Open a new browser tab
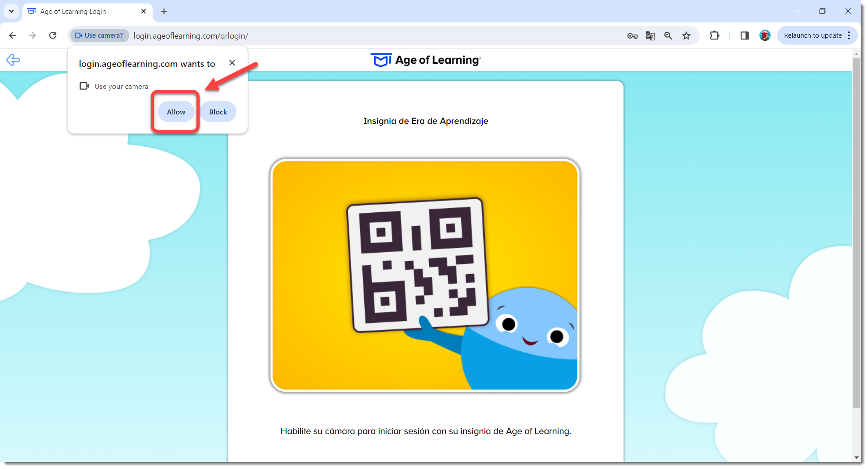 point(164,11)
